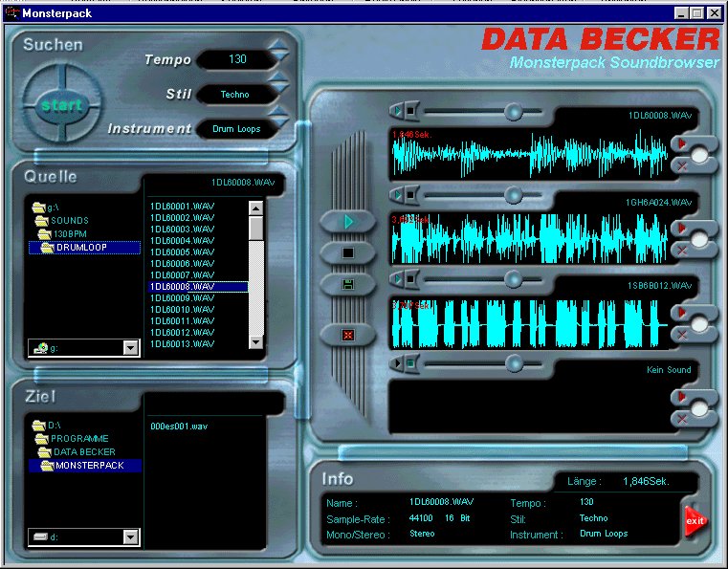Click the volume slider knob above the 1SB6B012.WAV waveform
The height and width of the screenshot is (569, 728).
click(x=514, y=279)
